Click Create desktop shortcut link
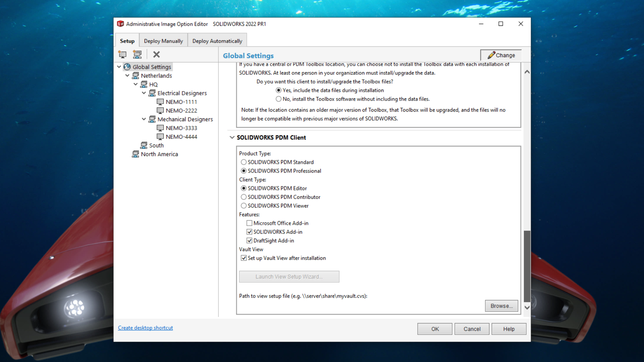This screenshot has width=644, height=362. [x=146, y=327]
